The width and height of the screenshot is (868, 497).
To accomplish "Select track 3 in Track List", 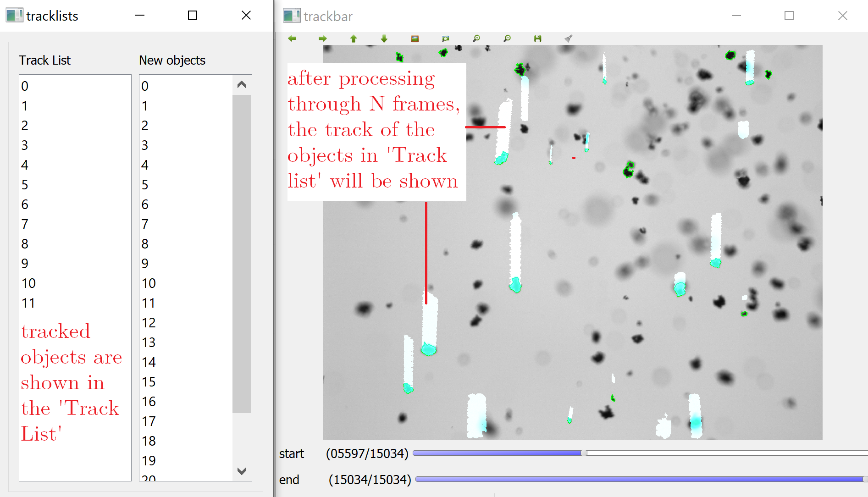I will pyautogui.click(x=75, y=145).
